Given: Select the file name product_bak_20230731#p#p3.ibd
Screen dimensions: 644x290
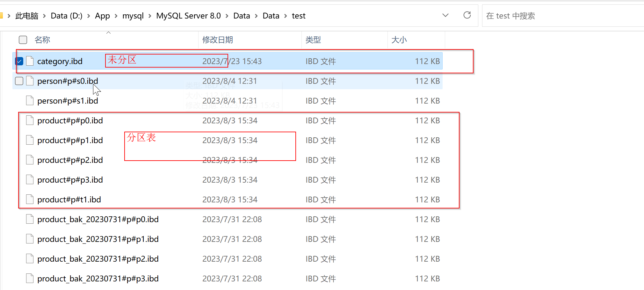Looking at the screenshot, I should point(98,279).
